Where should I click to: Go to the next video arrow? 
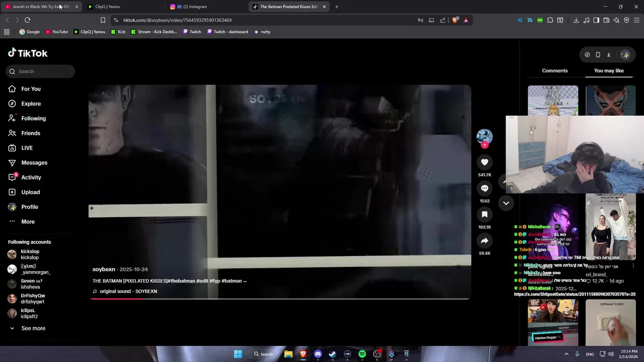(x=506, y=203)
